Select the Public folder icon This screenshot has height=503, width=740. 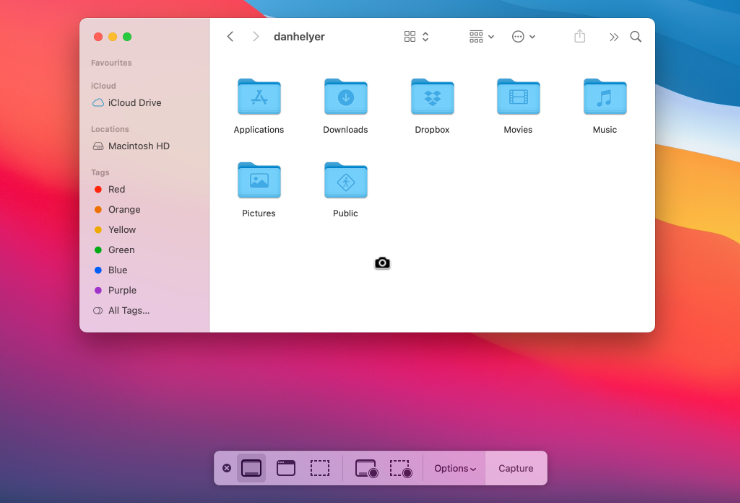(345, 180)
